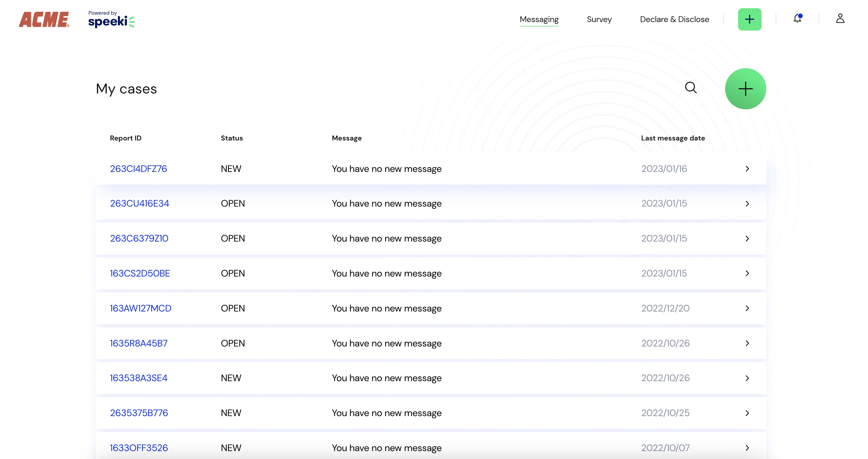Navigate to the Survey tab

pyautogui.click(x=599, y=19)
